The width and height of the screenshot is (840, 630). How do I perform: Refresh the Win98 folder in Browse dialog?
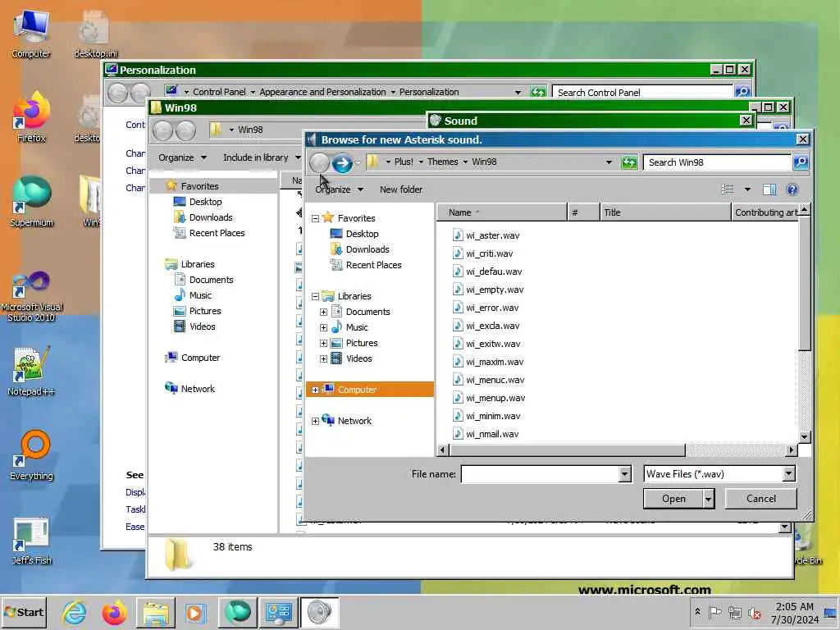coord(629,162)
